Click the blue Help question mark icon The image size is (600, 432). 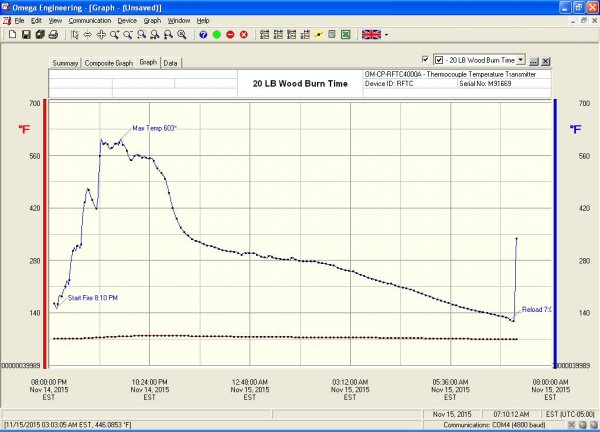tap(203, 34)
